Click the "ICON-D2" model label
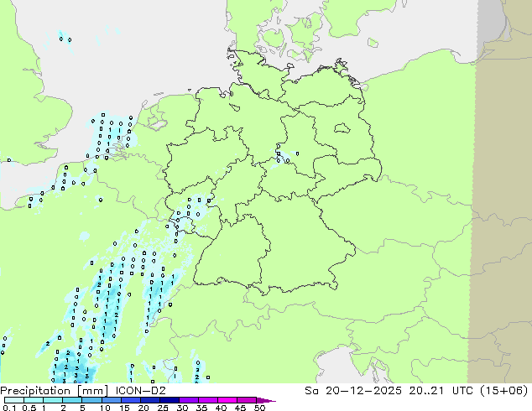 click(140, 391)
